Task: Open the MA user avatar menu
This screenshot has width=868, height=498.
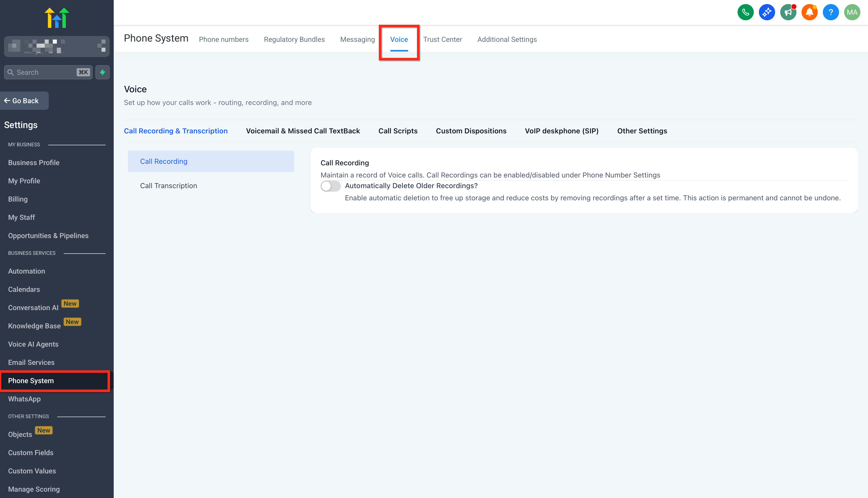Action: coord(852,13)
